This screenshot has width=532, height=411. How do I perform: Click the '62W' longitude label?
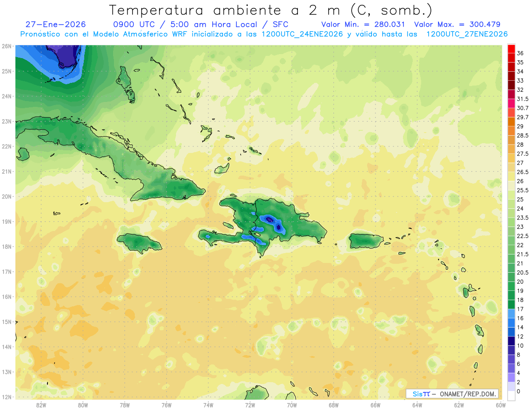tap(458, 405)
